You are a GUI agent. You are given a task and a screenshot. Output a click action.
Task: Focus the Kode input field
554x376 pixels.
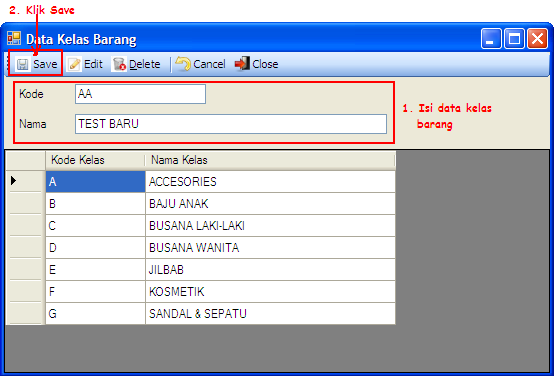(x=140, y=94)
